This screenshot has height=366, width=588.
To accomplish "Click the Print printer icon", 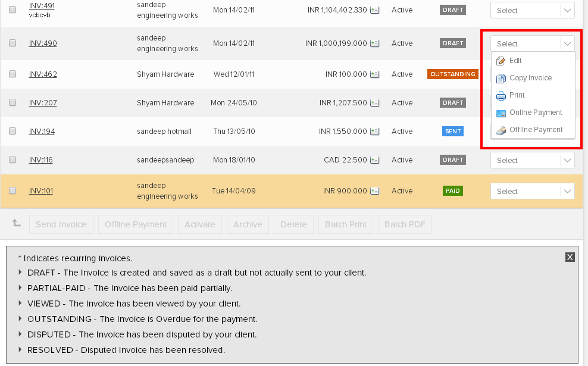I will [x=501, y=96].
